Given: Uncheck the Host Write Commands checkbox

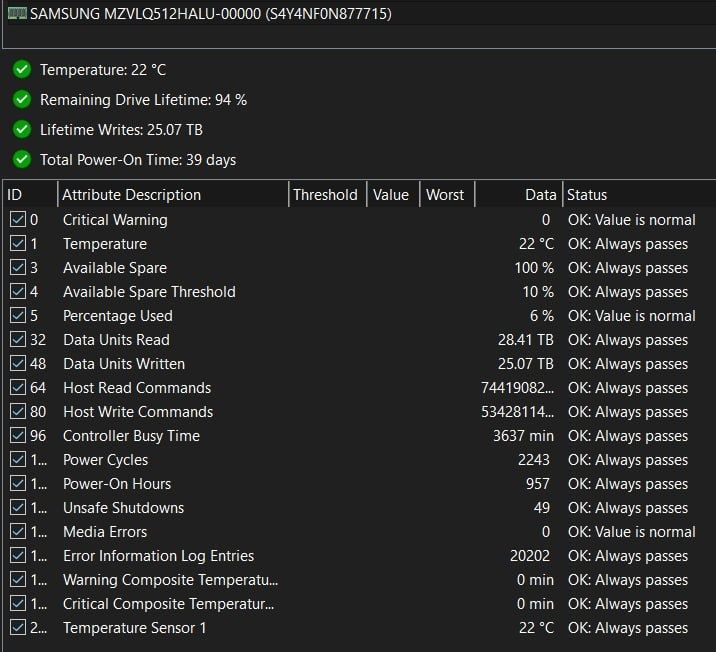Looking at the screenshot, I should [18, 411].
